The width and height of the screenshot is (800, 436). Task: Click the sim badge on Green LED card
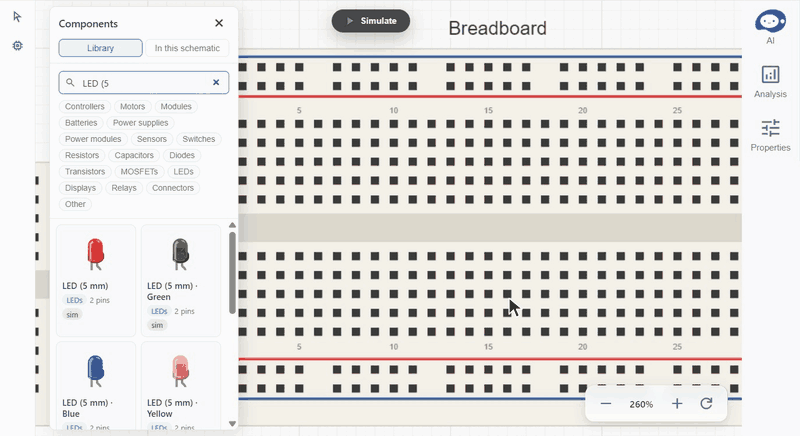point(157,325)
